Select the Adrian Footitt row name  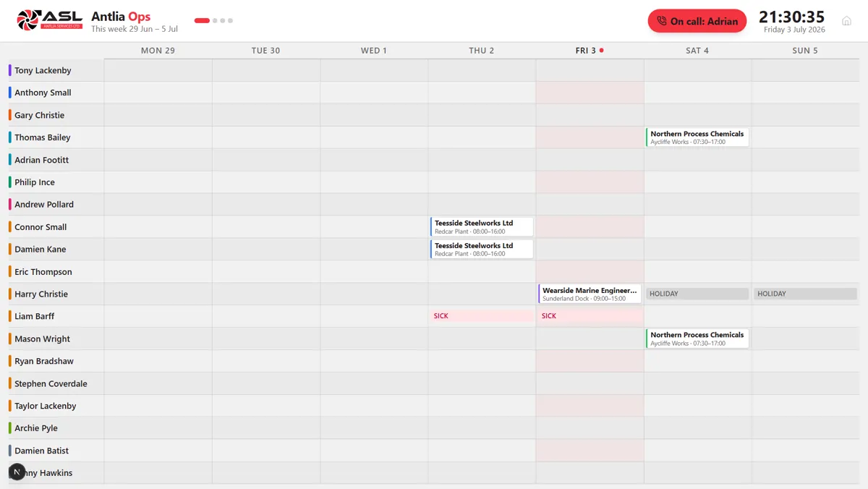point(41,160)
